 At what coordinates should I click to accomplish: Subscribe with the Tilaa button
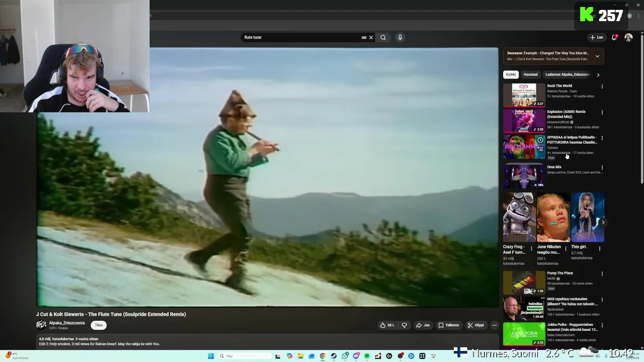tap(99, 325)
